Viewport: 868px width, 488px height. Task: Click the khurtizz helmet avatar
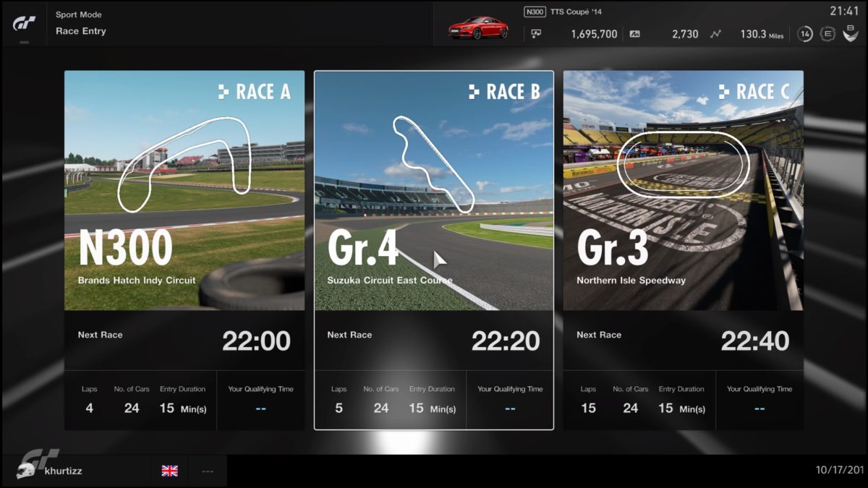point(27,470)
